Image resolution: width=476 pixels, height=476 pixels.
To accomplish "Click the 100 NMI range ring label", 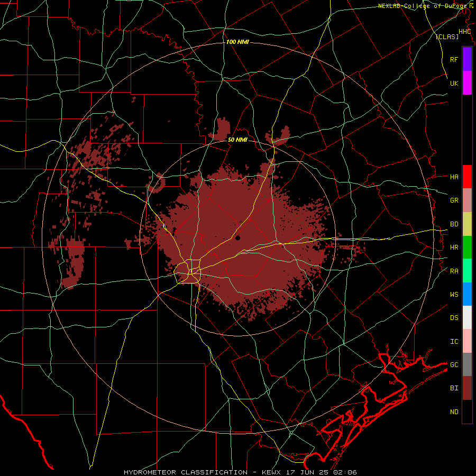I will tap(237, 42).
